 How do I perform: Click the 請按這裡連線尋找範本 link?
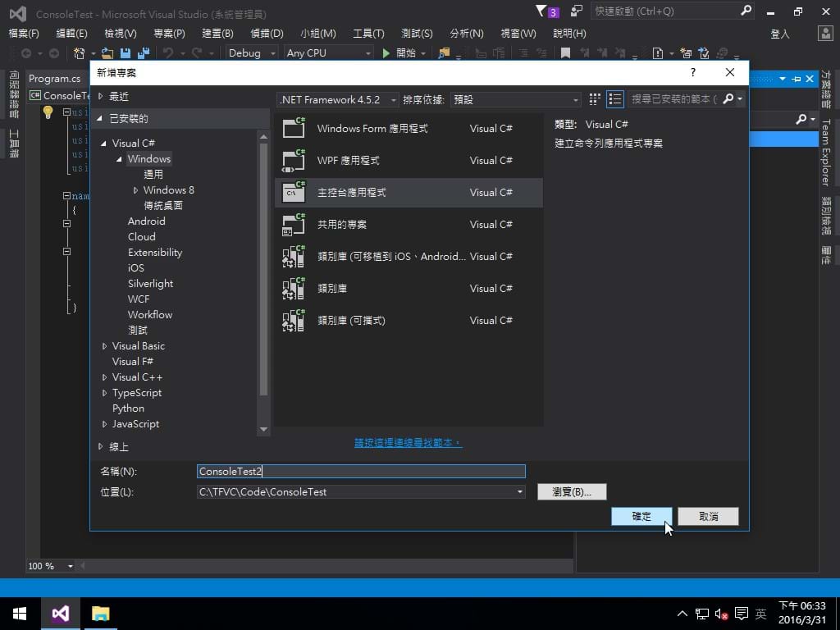coord(408,443)
